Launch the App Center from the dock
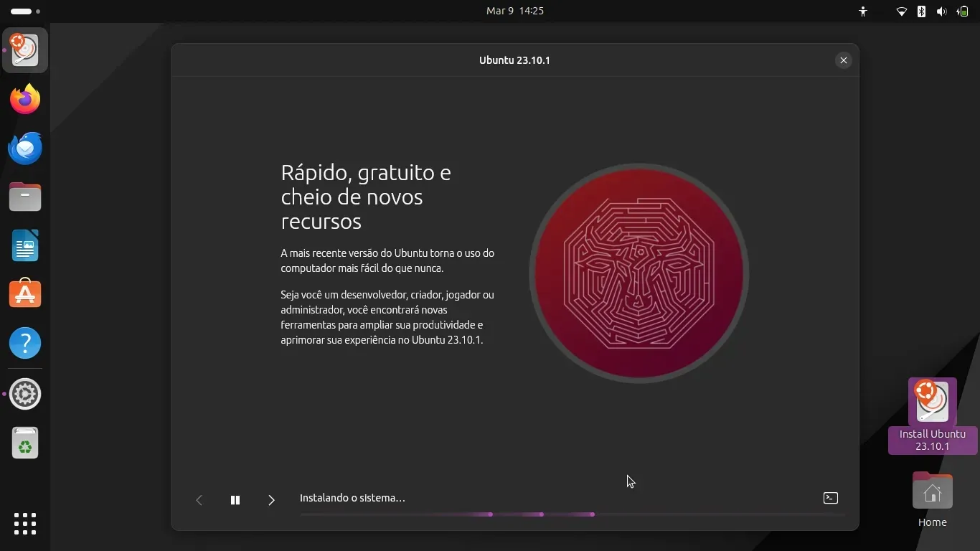This screenshot has width=980, height=551. [25, 294]
